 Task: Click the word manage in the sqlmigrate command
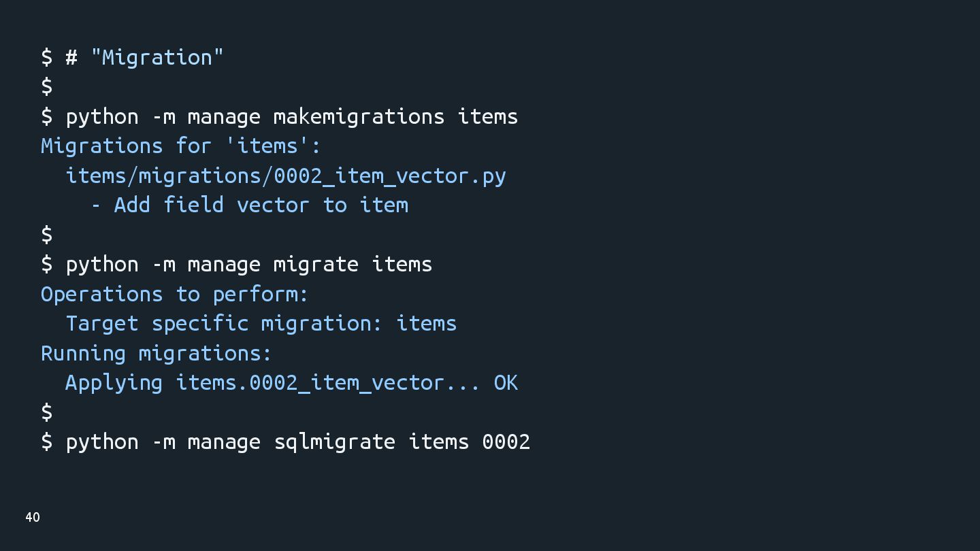[224, 441]
